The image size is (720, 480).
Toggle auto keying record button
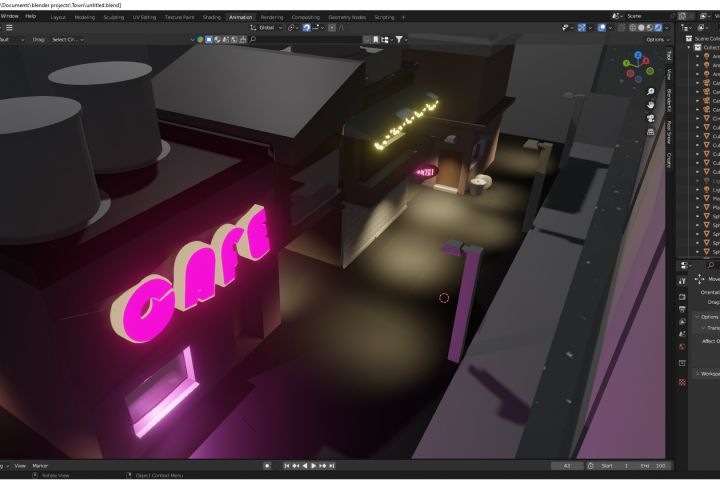[267, 466]
